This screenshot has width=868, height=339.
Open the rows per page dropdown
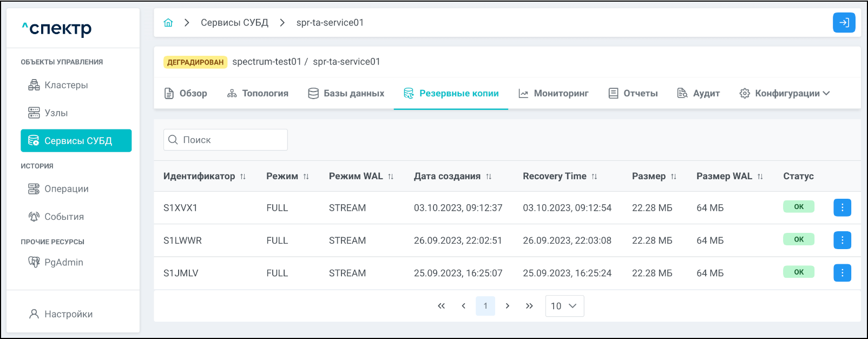click(564, 306)
